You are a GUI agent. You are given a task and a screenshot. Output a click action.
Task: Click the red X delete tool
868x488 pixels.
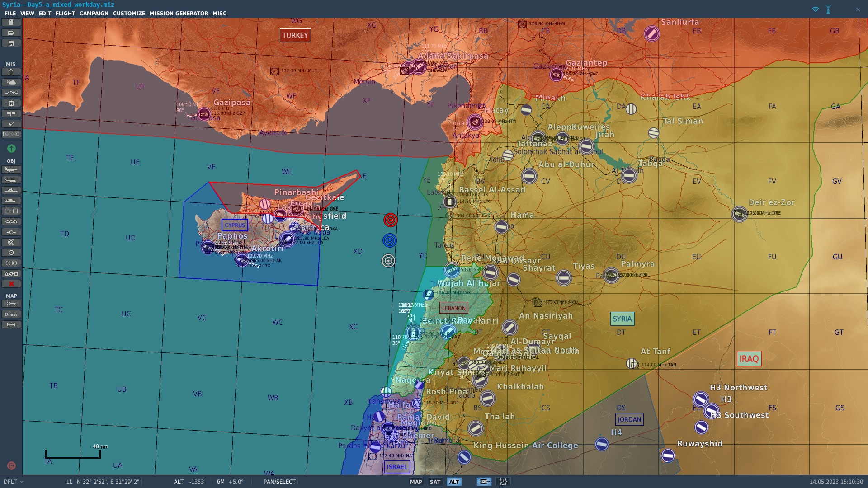[x=11, y=284]
